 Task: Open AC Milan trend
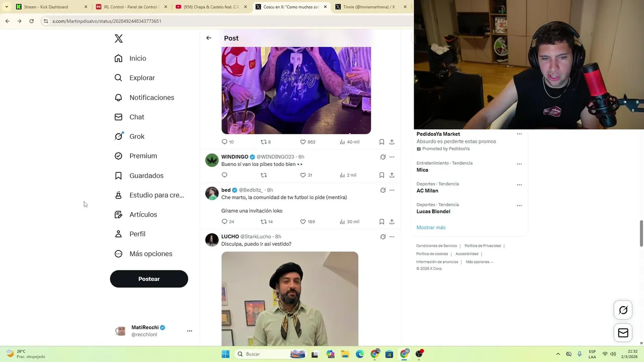click(427, 191)
